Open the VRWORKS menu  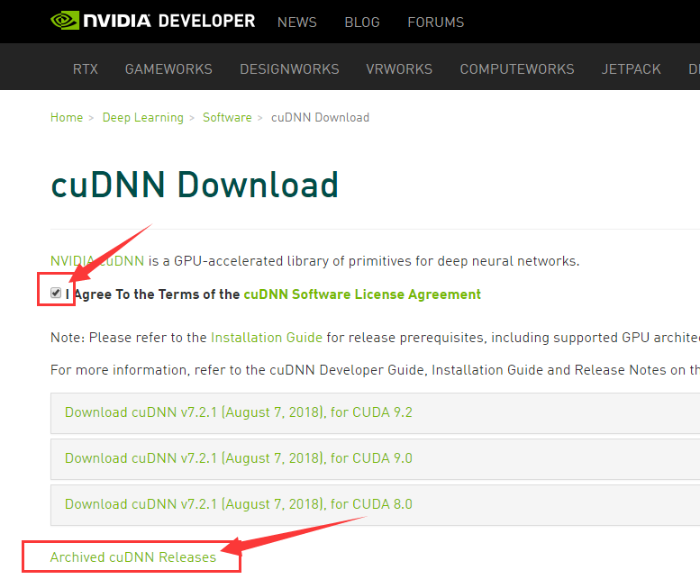(399, 69)
